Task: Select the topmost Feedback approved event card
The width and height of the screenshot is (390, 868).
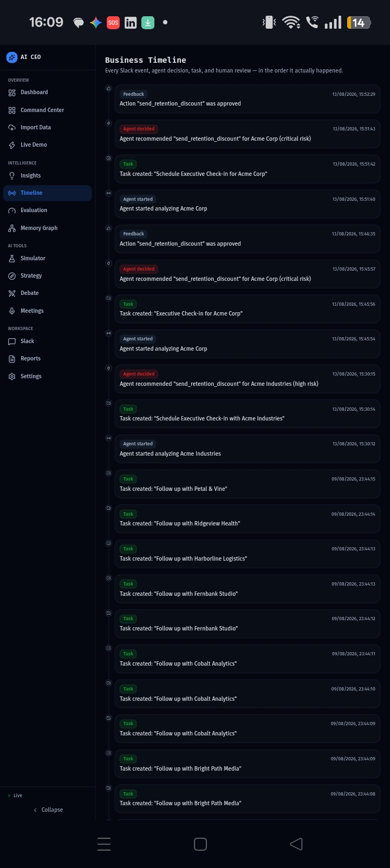Action: point(247,99)
